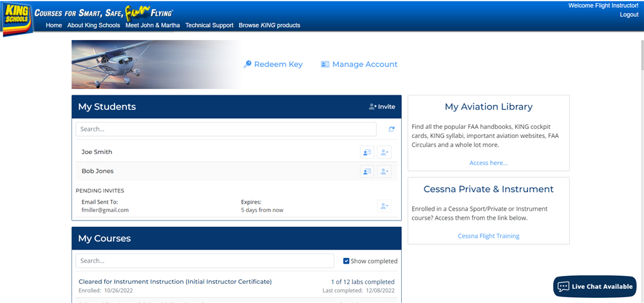Click the Logout link
The width and height of the screenshot is (644, 303).
click(x=629, y=14)
